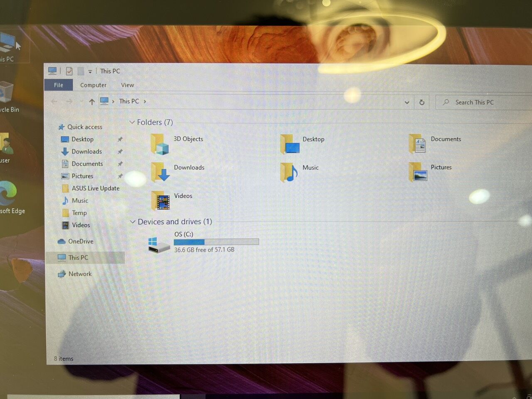This screenshot has width=532, height=399.
Task: Click the Refresh button beside address bar
Action: pyautogui.click(x=422, y=102)
